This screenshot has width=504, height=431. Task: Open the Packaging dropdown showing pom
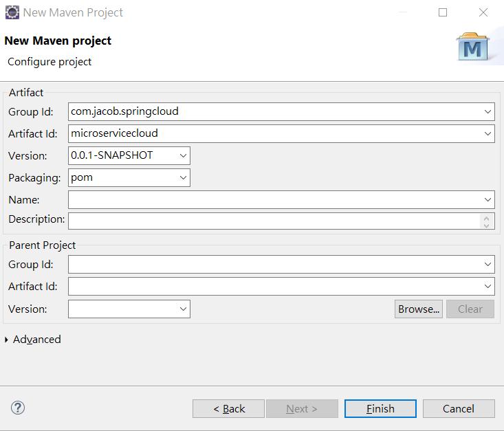(x=183, y=178)
